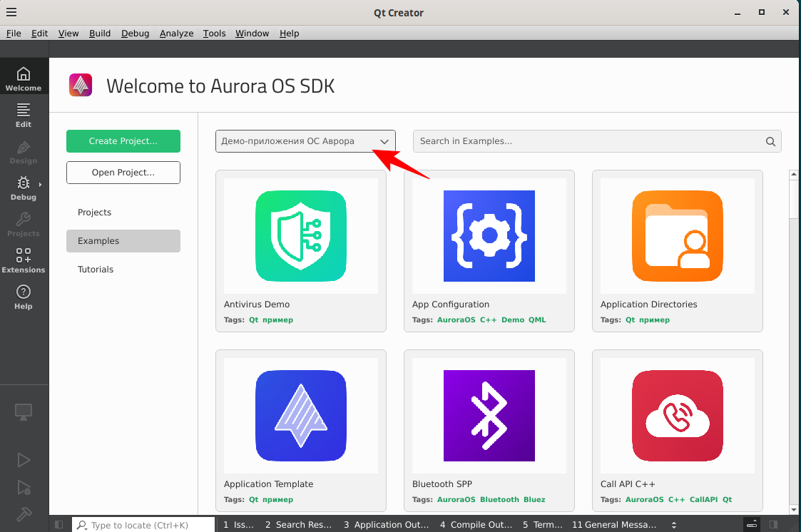Screen dimensions: 801x532
Task: Open Projects mode in the sidebar
Action: point(24,225)
